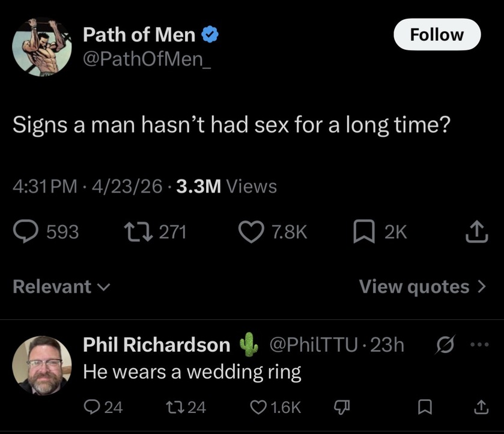Like the Path of Men post
504x434 pixels.
[252, 232]
